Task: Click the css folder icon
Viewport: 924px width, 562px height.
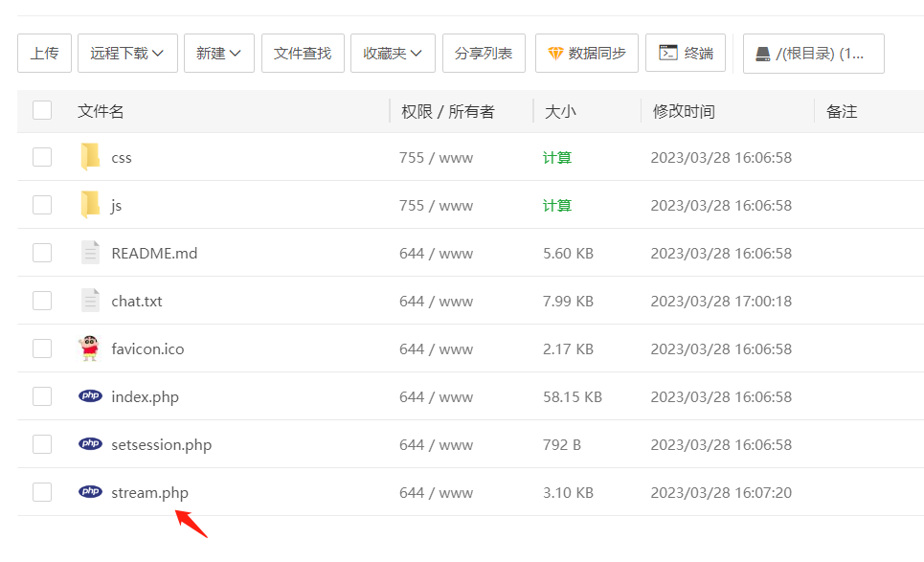Action: click(90, 157)
